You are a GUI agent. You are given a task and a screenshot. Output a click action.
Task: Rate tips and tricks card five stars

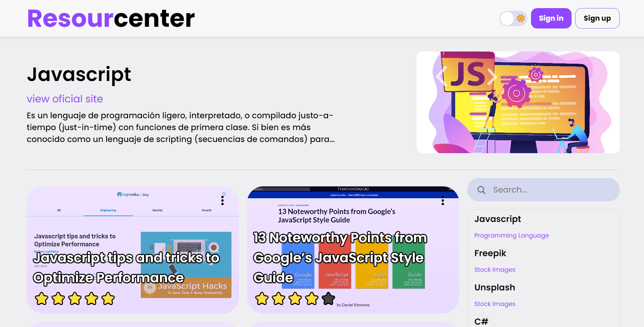pos(108,299)
